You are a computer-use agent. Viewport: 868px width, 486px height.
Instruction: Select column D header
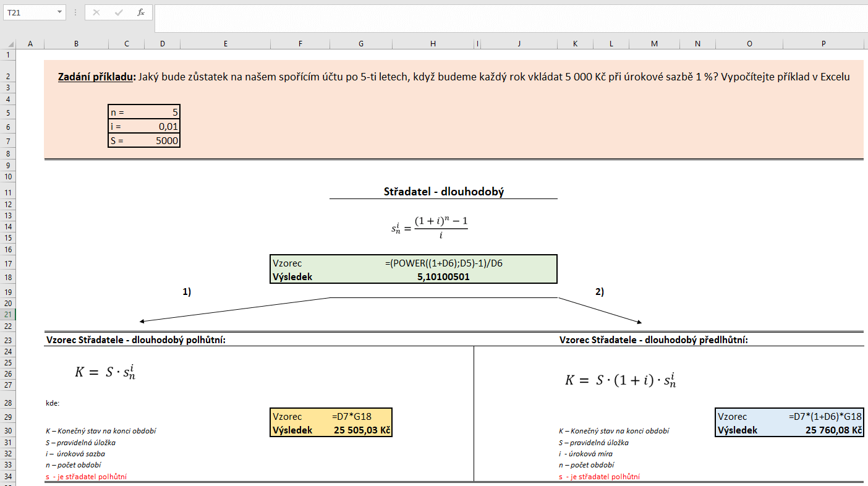[x=162, y=43]
